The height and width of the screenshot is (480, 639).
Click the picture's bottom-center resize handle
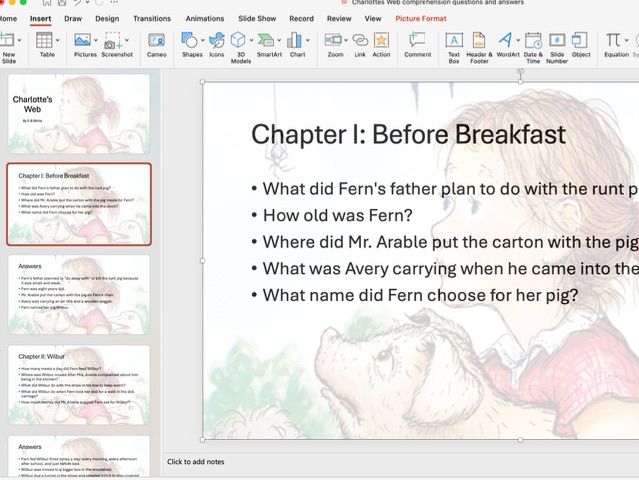520,440
